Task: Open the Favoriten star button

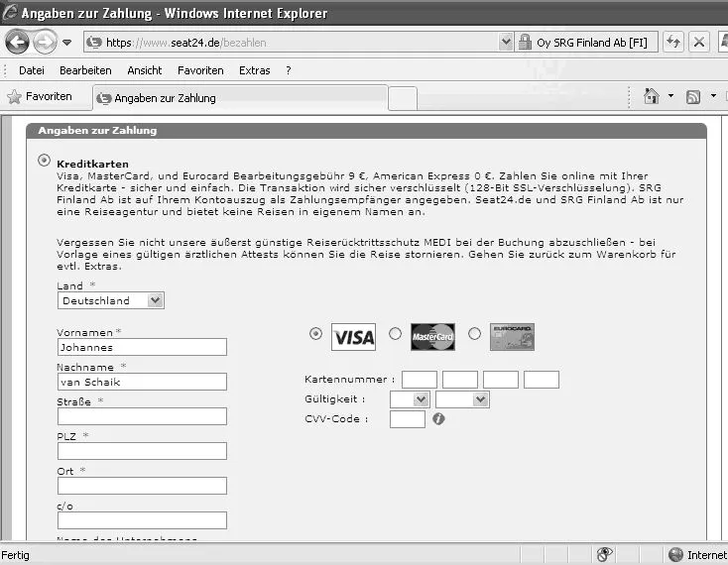Action: click(40, 96)
